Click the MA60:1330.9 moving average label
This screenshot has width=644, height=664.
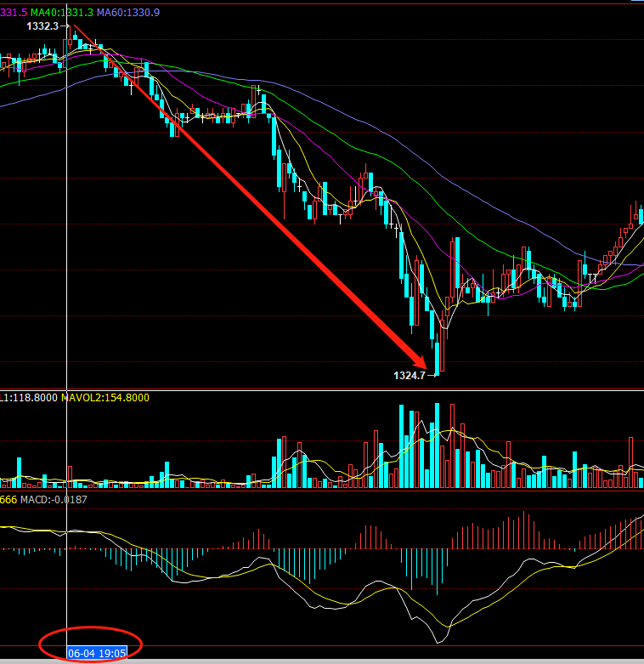click(x=128, y=13)
